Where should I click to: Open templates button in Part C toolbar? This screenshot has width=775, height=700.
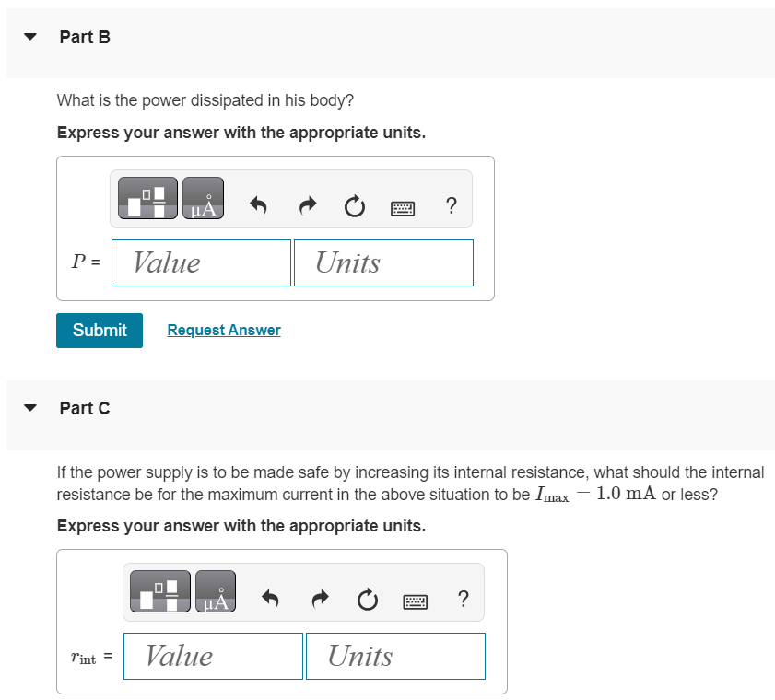(x=160, y=591)
